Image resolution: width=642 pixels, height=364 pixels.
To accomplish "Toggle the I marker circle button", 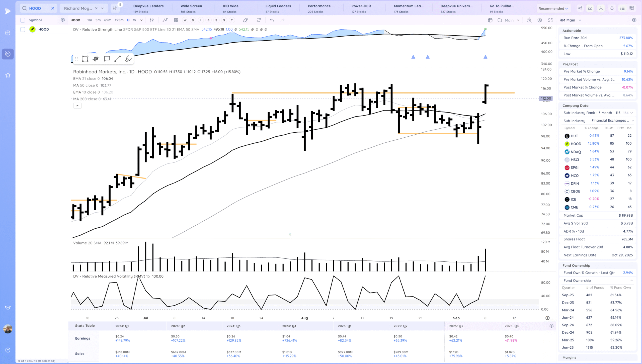I will (201, 20).
